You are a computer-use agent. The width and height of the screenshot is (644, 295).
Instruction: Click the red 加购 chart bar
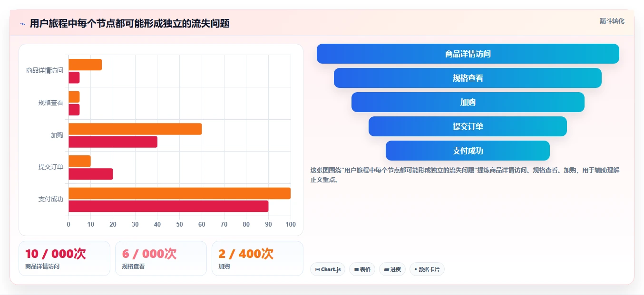point(113,142)
